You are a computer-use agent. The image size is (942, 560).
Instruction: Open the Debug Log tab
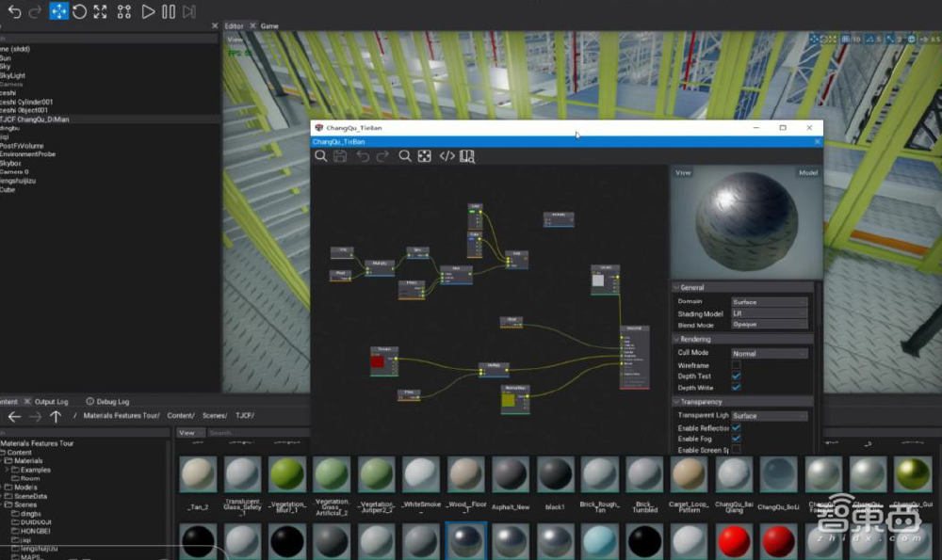point(107,402)
